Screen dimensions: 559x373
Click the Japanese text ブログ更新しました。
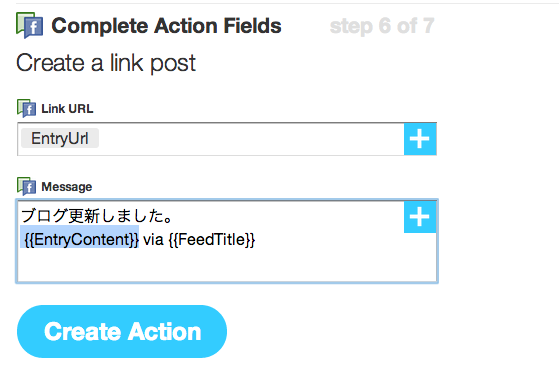[x=96, y=216]
